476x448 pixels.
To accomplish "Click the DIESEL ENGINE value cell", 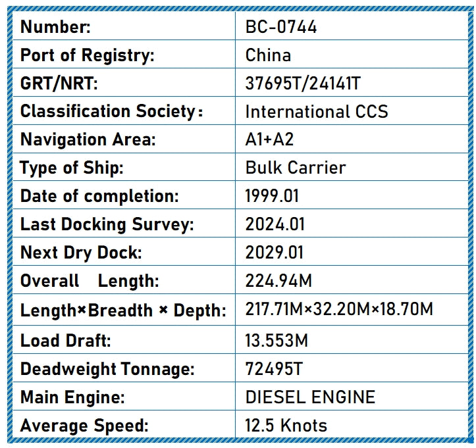I will point(310,397).
